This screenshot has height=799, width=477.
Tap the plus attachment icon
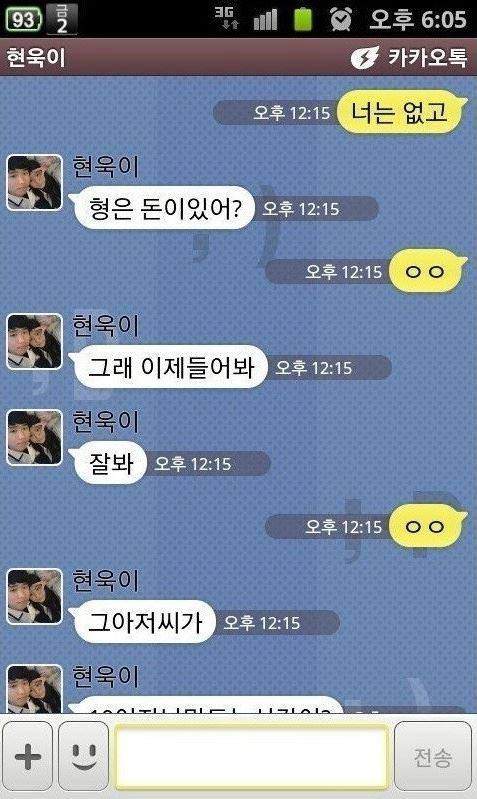coord(28,756)
